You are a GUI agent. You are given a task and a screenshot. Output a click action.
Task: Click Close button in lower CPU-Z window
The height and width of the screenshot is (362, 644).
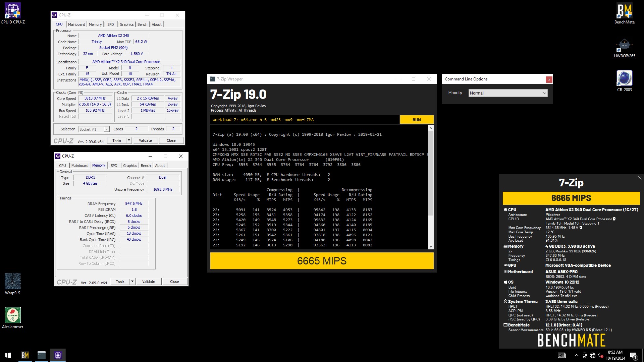[174, 282]
